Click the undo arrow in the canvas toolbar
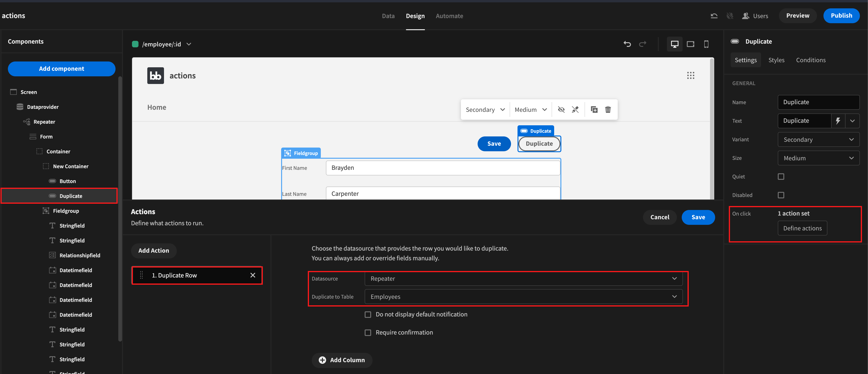868x374 pixels. 627,44
